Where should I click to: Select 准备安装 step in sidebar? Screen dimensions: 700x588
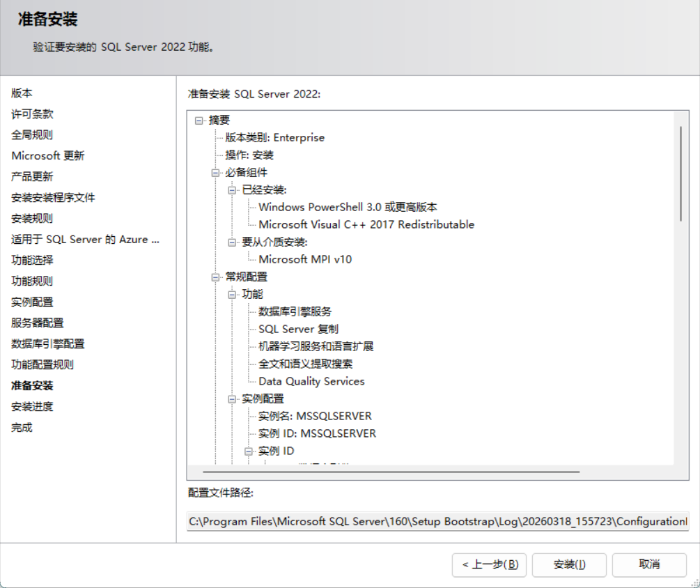pyautogui.click(x=32, y=386)
